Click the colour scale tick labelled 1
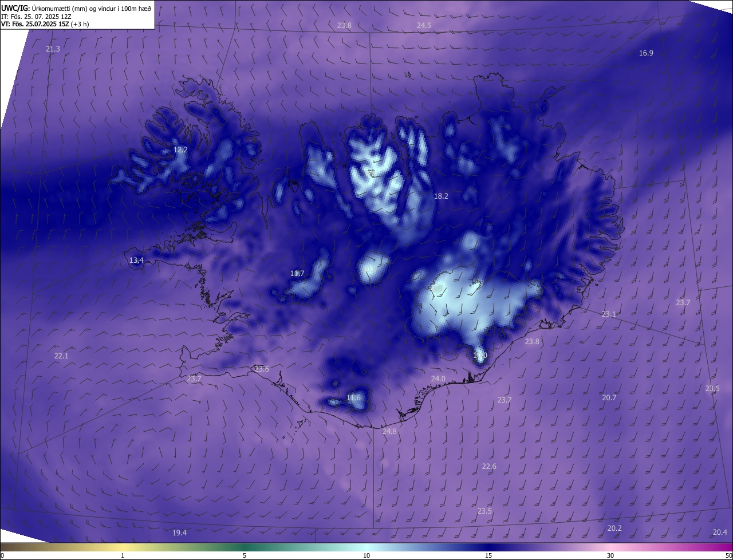733x560 pixels. click(123, 555)
